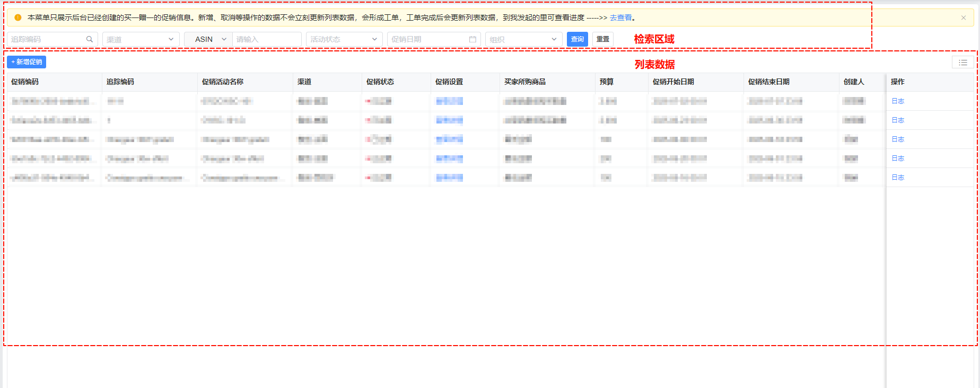Click the magnifier icon in 追踪编码 field
The width and height of the screenshot is (980, 388).
pos(90,39)
